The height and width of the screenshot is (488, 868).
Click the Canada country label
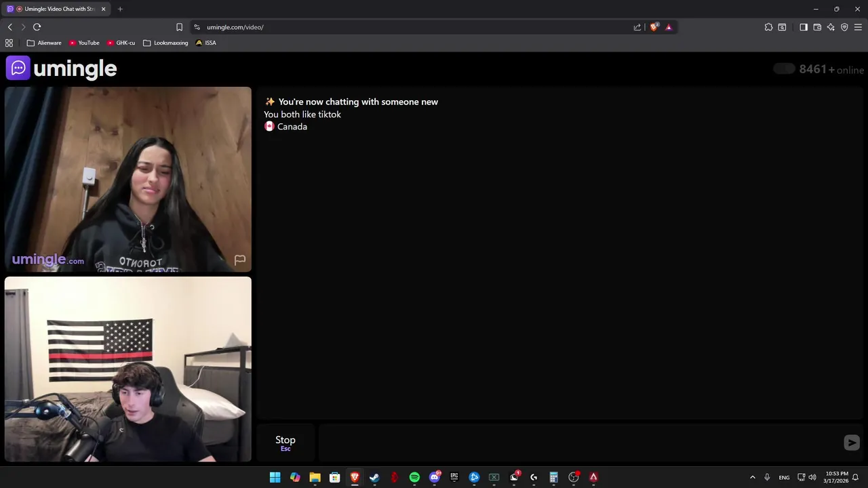coord(292,127)
